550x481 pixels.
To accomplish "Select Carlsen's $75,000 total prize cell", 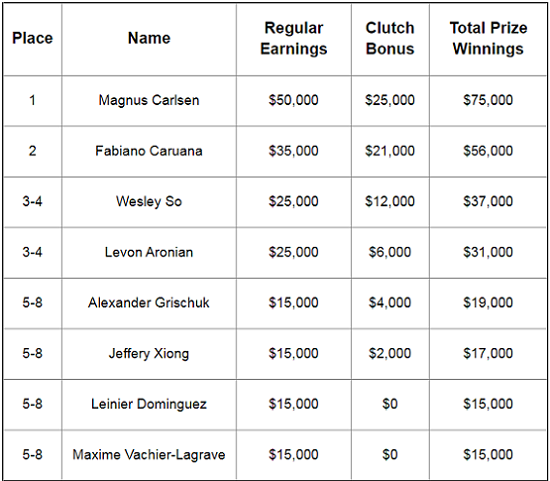I will point(488,101).
